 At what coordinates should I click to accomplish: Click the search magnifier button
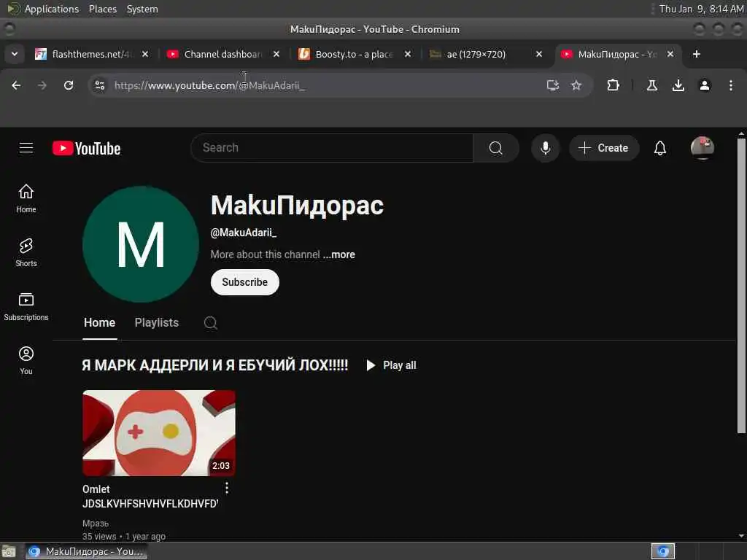pos(496,148)
